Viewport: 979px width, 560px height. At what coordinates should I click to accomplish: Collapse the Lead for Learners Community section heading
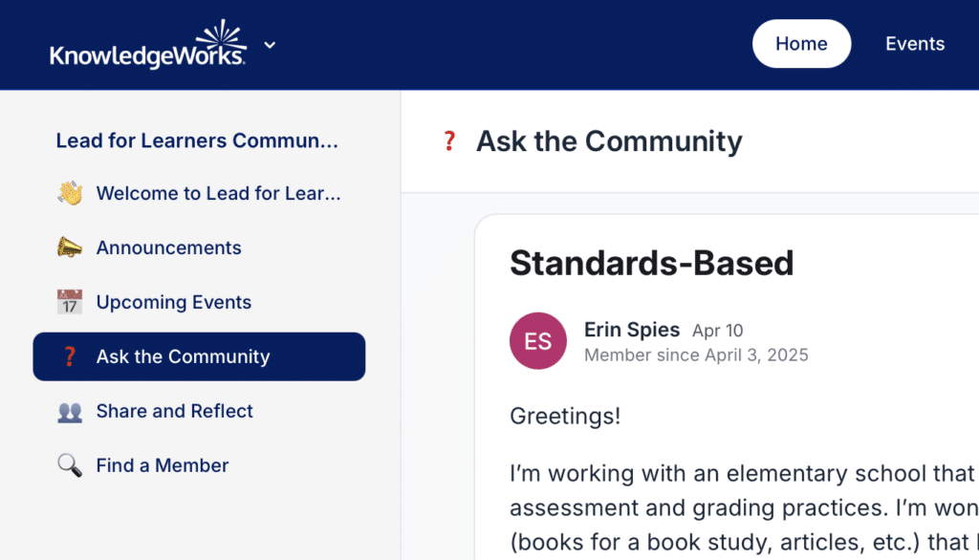point(197,140)
